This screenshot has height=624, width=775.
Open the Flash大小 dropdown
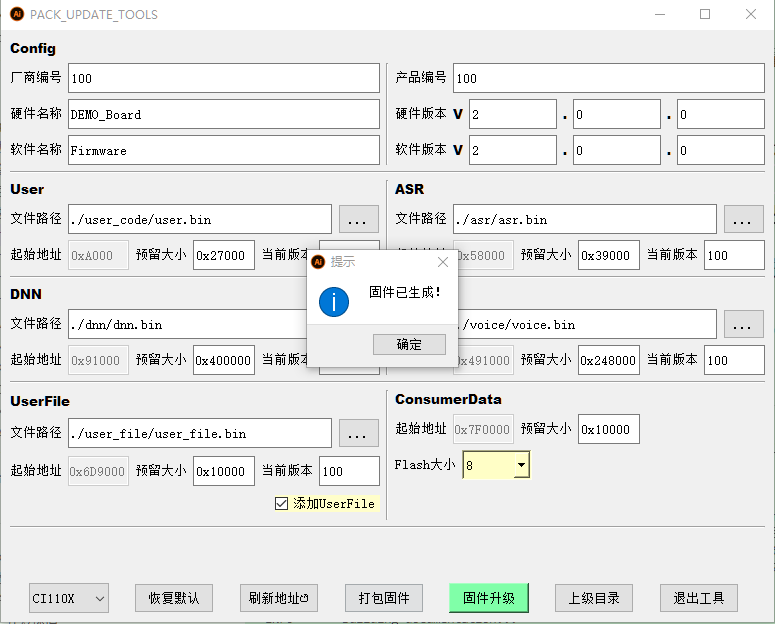(x=521, y=465)
